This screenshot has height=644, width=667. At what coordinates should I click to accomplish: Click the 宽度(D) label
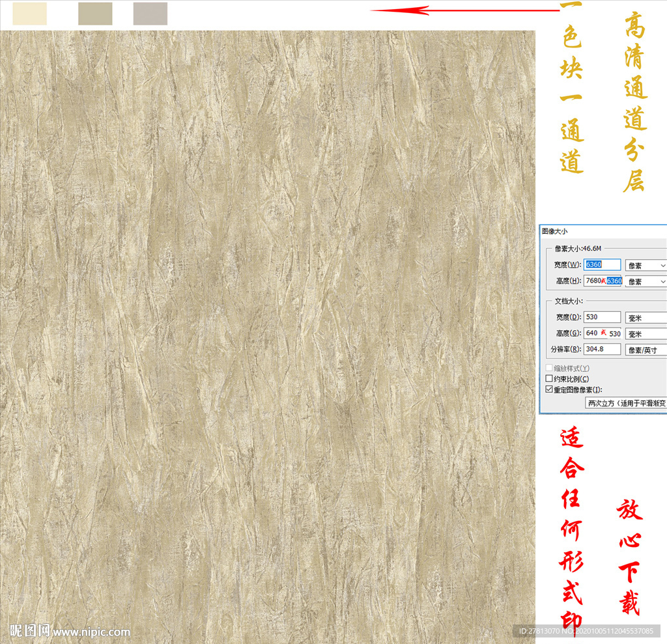click(569, 317)
